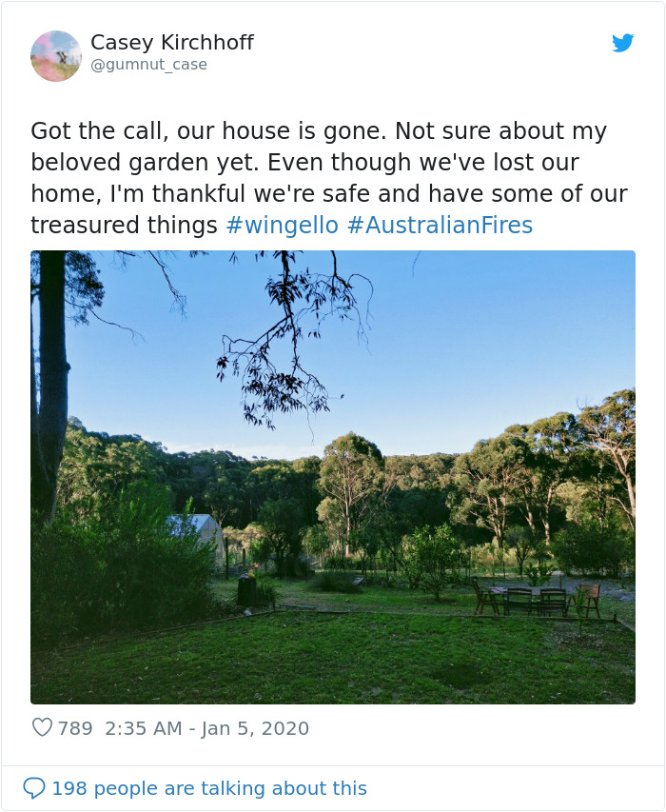The image size is (666, 812).
Task: Click the 198 people are talking link
Action: pos(209,787)
